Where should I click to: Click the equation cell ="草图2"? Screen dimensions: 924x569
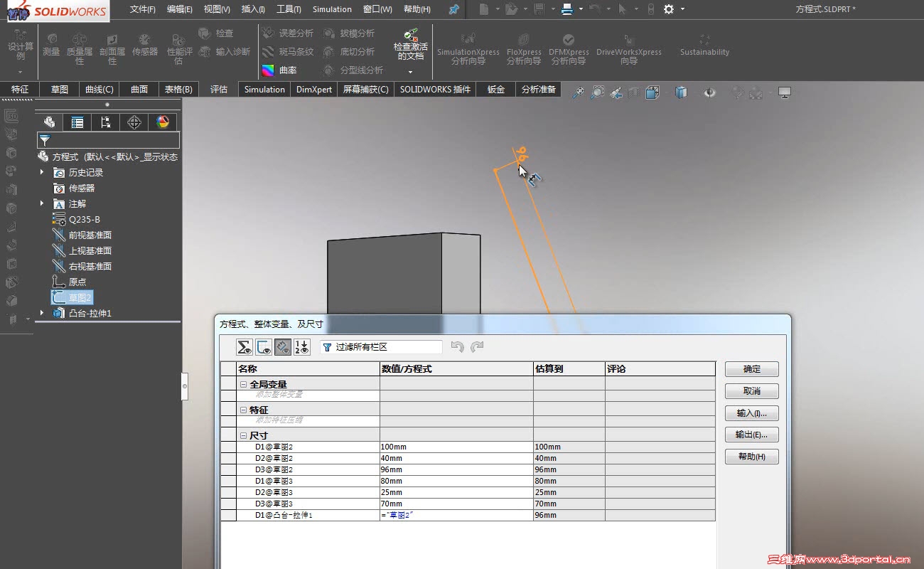tap(456, 515)
